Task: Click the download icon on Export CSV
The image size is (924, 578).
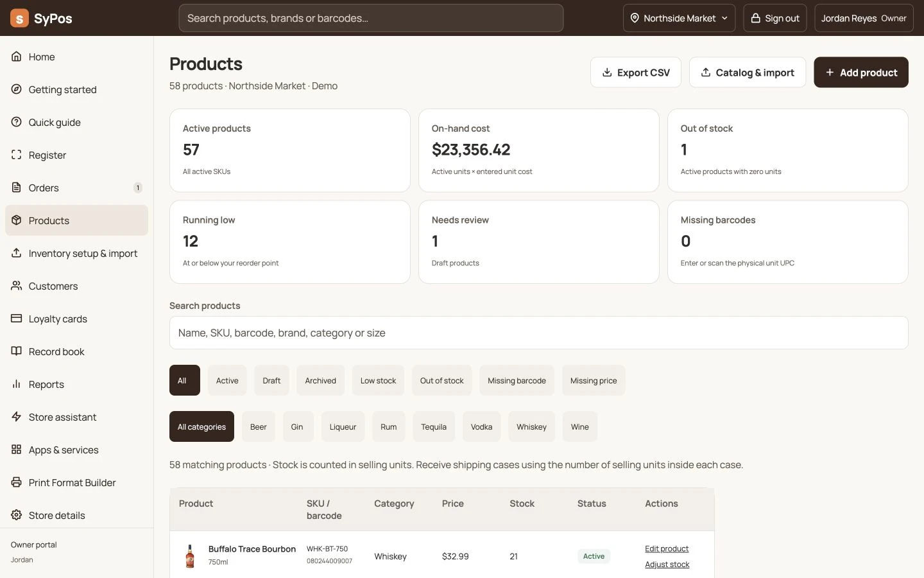Action: coord(607,73)
